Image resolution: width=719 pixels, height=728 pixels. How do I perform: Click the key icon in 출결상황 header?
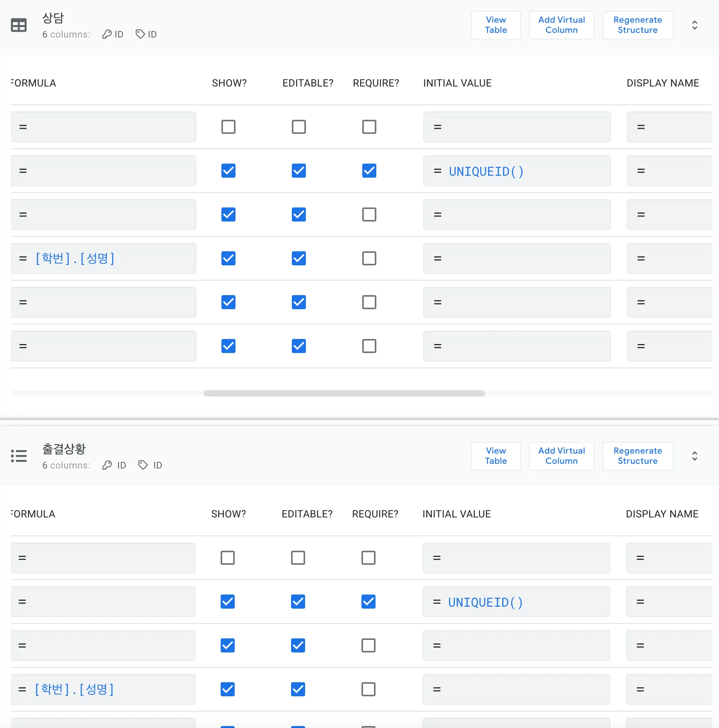(107, 465)
